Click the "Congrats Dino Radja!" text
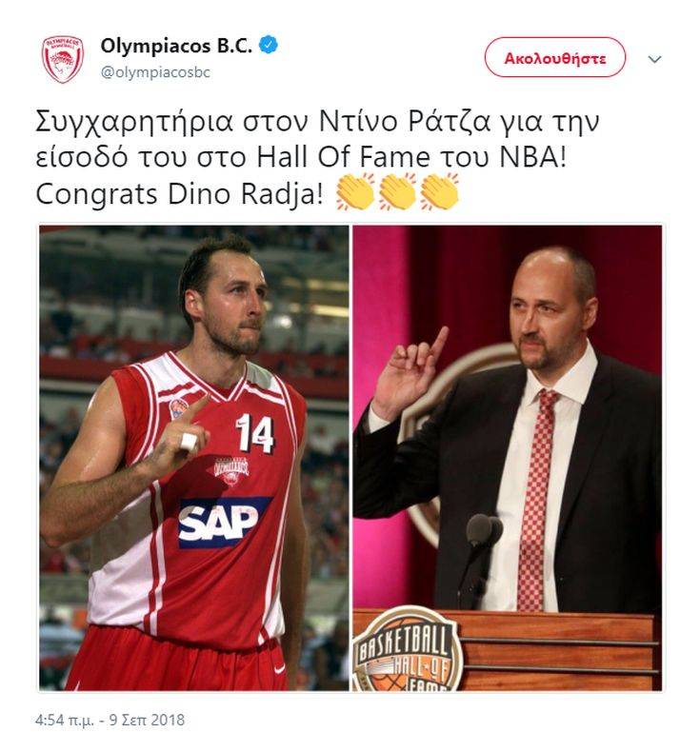This screenshot has height=732, width=700. 179,194
